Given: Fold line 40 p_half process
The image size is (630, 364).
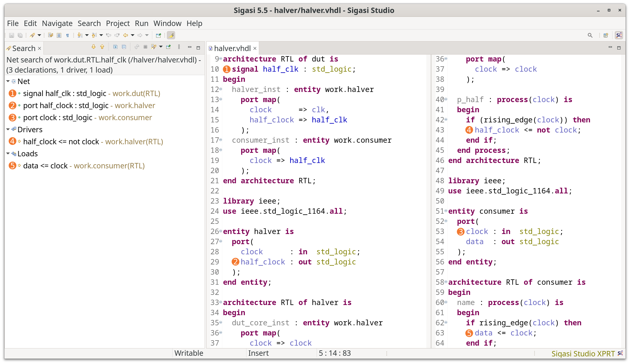Looking at the screenshot, I should (446, 99).
